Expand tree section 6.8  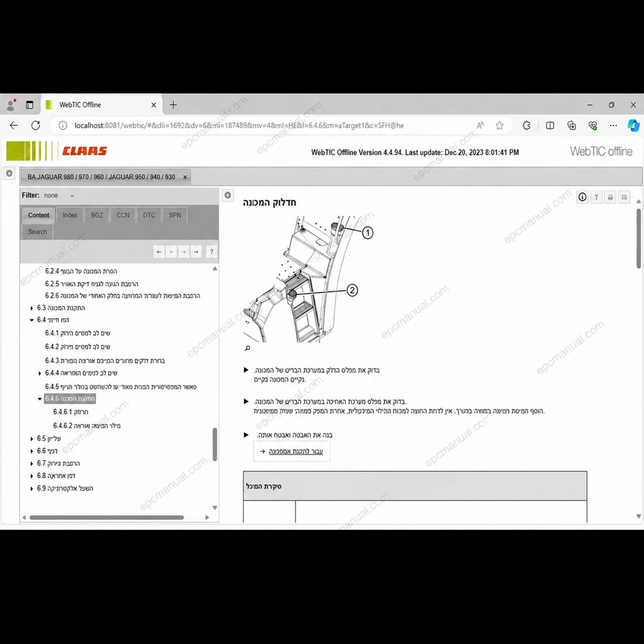[x=32, y=476]
